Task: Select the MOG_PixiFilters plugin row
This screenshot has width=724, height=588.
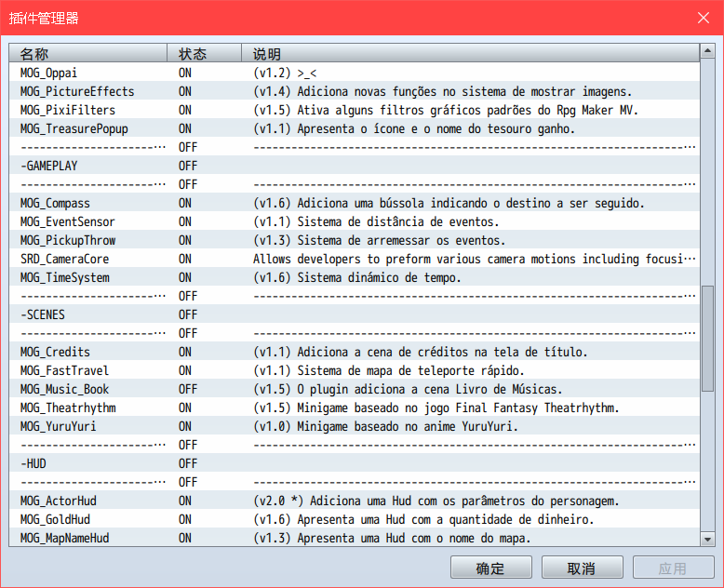Action: (355, 110)
